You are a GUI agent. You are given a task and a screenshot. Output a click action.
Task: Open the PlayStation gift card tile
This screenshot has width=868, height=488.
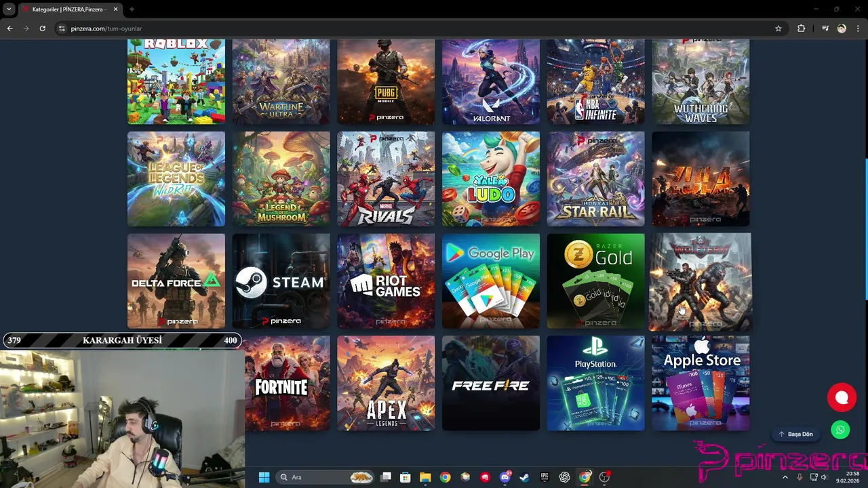(595, 383)
